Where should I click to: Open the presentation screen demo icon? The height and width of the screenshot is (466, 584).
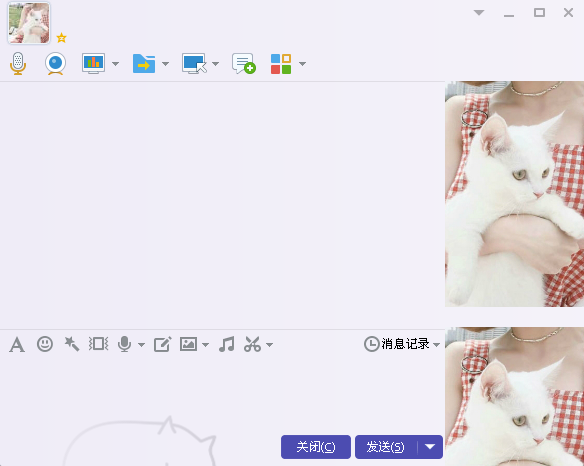pos(93,63)
